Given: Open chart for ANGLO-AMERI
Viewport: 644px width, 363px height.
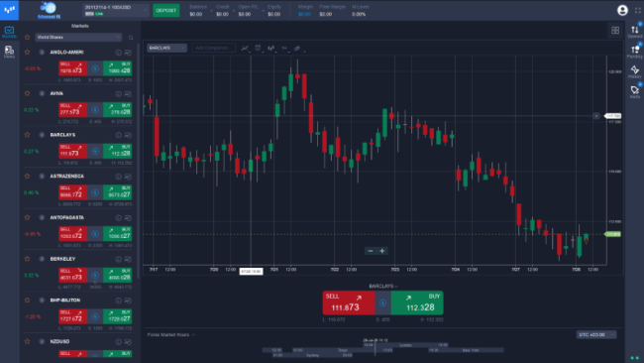Looking at the screenshot, I should pyautogui.click(x=128, y=53).
